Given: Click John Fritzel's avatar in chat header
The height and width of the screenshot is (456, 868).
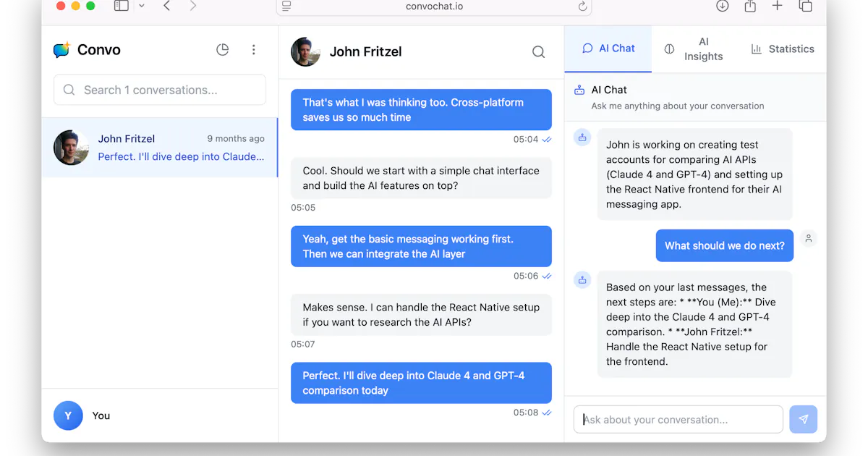Looking at the screenshot, I should coord(306,52).
